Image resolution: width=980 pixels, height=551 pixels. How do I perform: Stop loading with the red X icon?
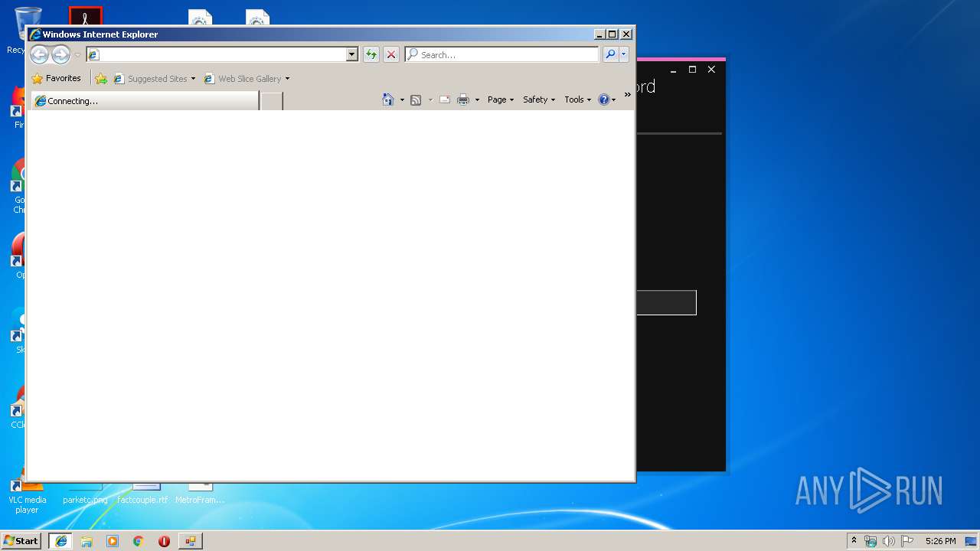click(391, 54)
